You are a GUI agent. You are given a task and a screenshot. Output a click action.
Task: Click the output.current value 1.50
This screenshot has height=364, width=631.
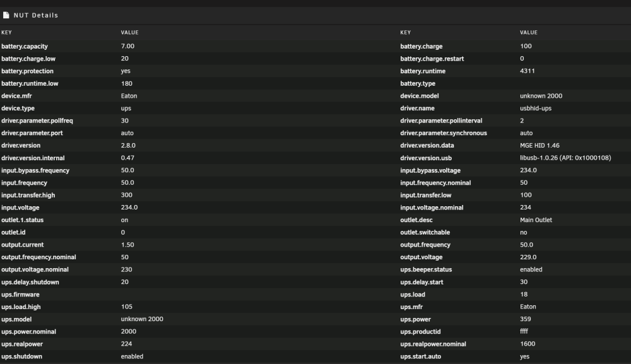[127, 245]
